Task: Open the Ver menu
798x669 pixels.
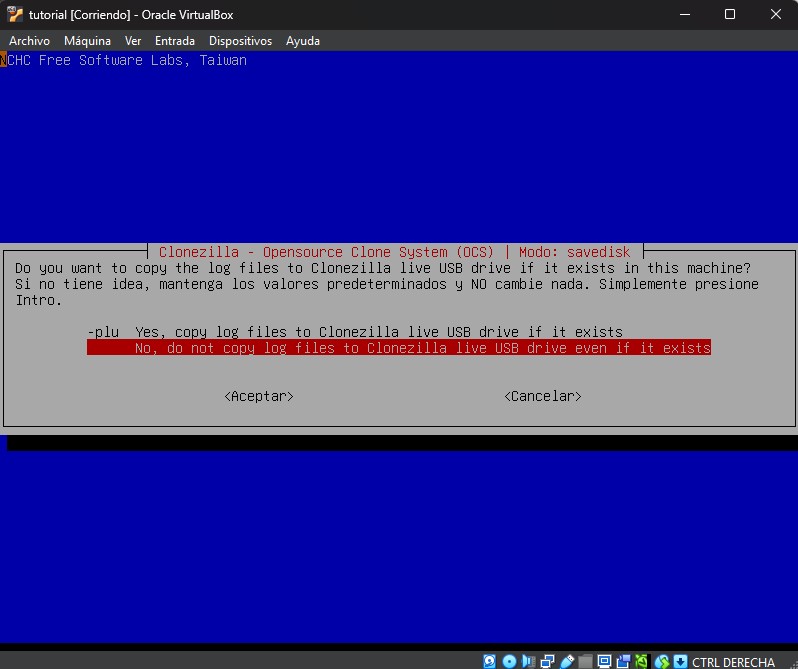Action: tap(133, 41)
